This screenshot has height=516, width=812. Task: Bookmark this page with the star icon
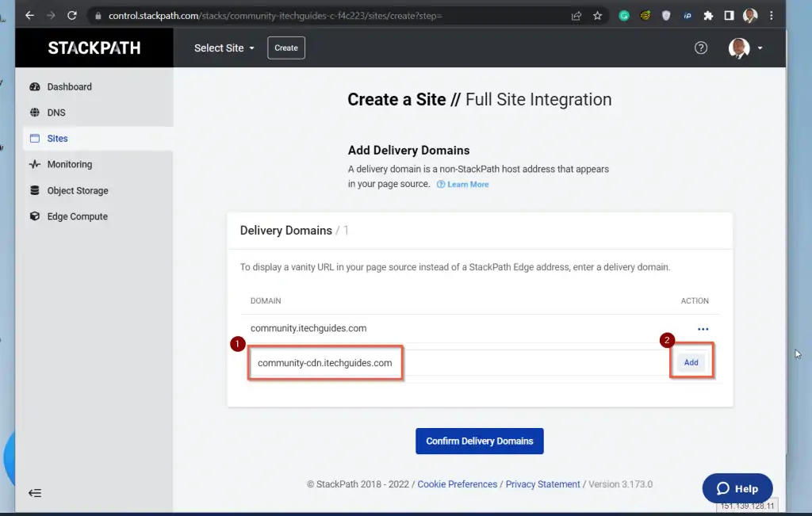click(x=597, y=15)
